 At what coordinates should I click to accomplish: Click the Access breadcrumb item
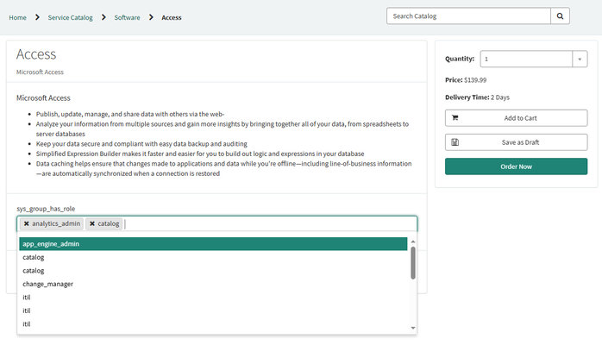pyautogui.click(x=172, y=17)
